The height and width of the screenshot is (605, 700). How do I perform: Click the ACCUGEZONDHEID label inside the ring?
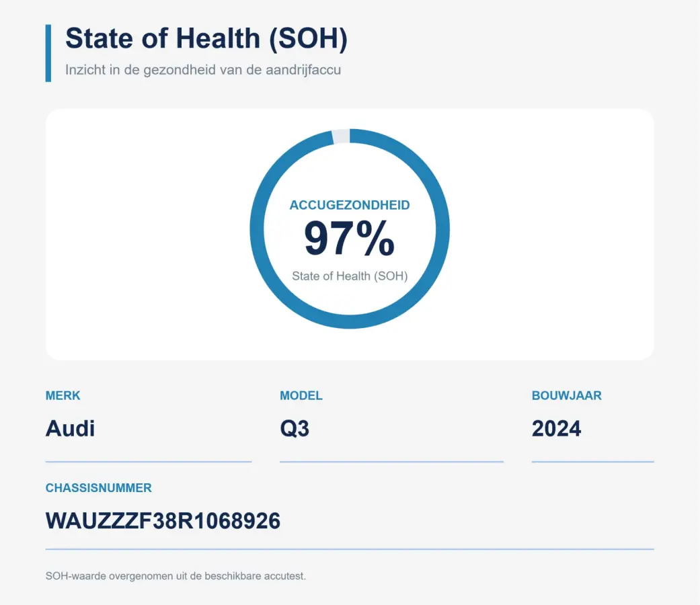350,205
